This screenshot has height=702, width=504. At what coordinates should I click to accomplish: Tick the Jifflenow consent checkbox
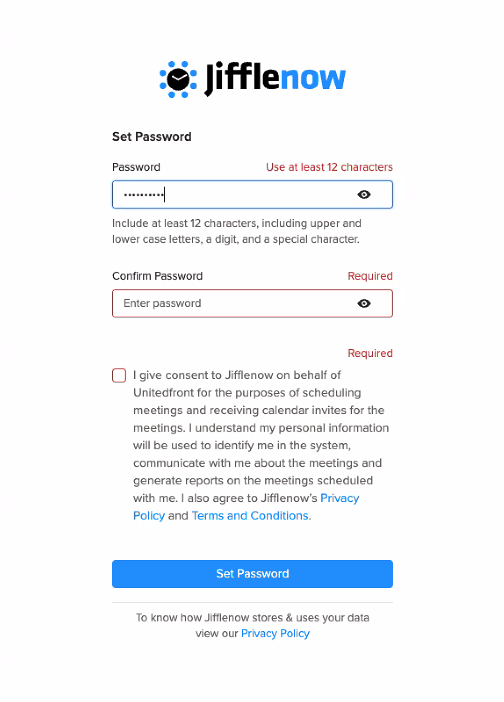coord(119,375)
